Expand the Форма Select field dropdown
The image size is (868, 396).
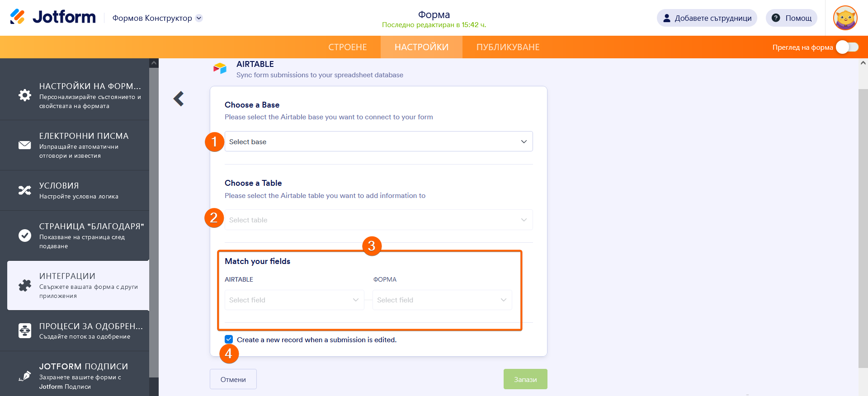pos(442,300)
